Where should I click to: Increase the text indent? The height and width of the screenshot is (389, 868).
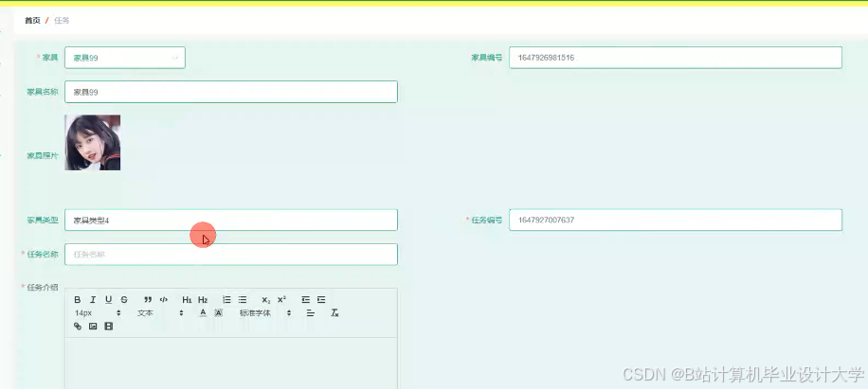pyautogui.click(x=321, y=299)
